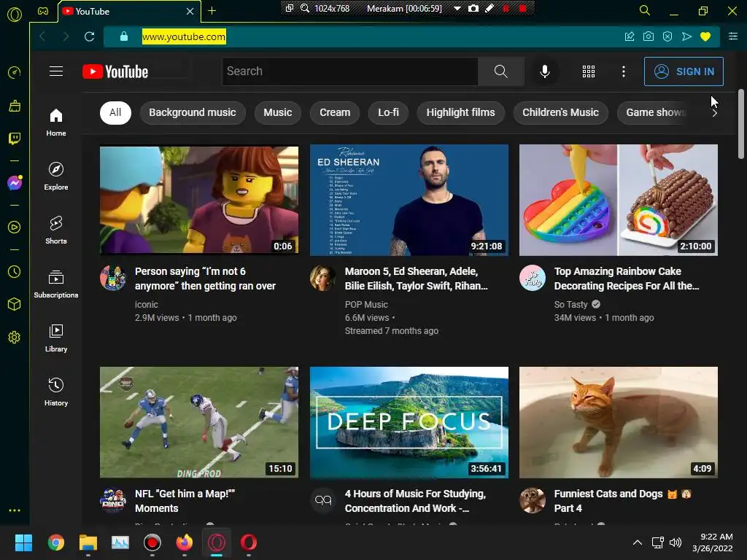Search tabs with magnifier in title bar
Image resolution: width=747 pixels, height=560 pixels.
[645, 10]
